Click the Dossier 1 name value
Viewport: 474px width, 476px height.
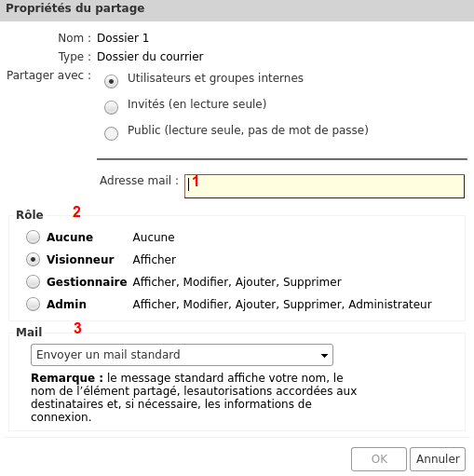click(x=123, y=38)
